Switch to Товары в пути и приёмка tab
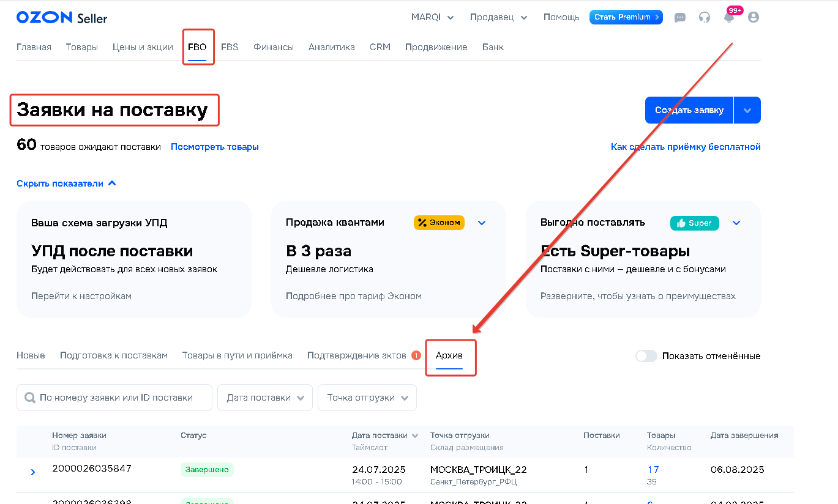Image resolution: width=838 pixels, height=504 pixels. point(237,355)
